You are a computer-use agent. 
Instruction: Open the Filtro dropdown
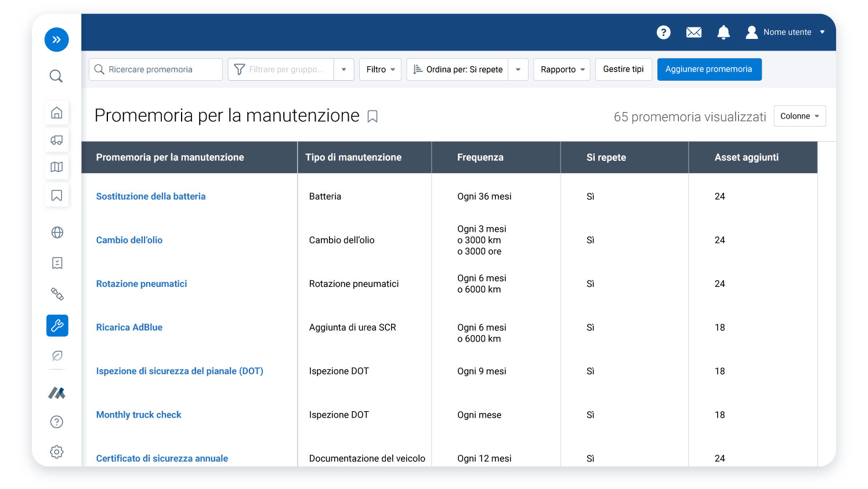(380, 69)
